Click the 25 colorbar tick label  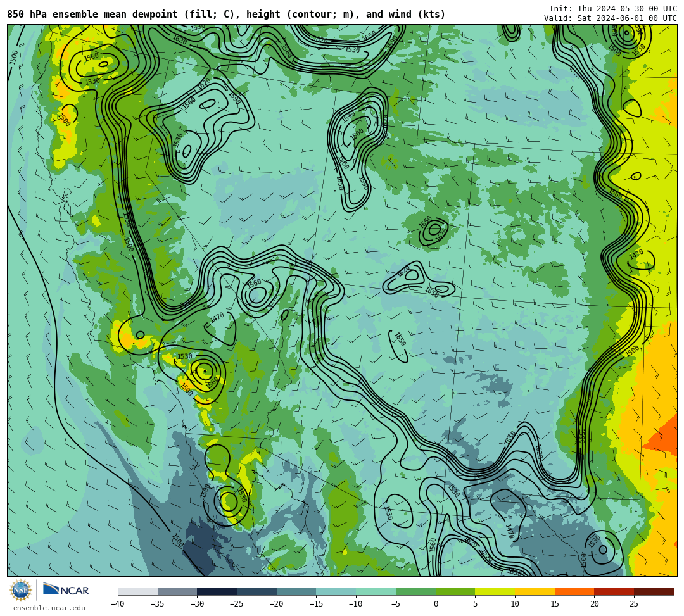point(634,604)
